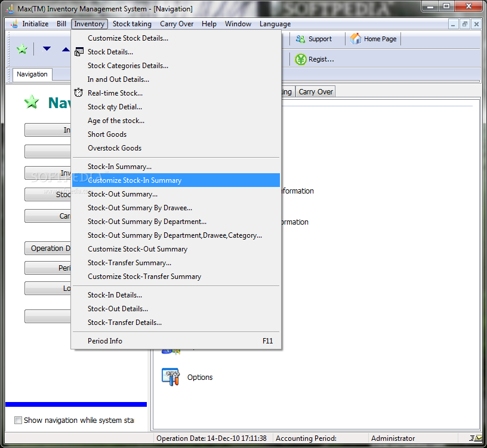Open Stock-In Details entry

coord(176,295)
